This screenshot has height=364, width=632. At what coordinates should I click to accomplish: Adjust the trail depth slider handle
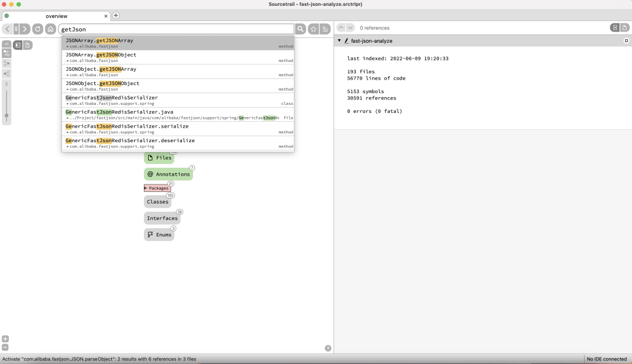pyautogui.click(x=6, y=116)
